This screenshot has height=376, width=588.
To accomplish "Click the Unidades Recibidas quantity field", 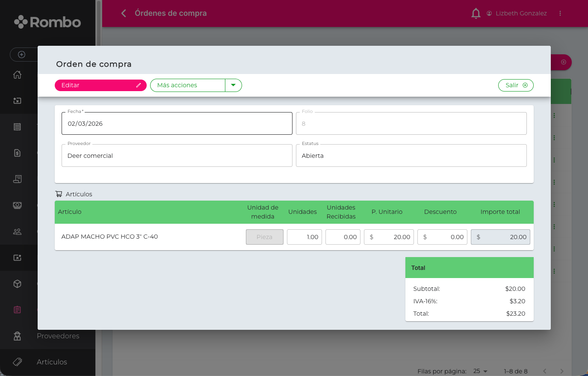I will point(343,237).
